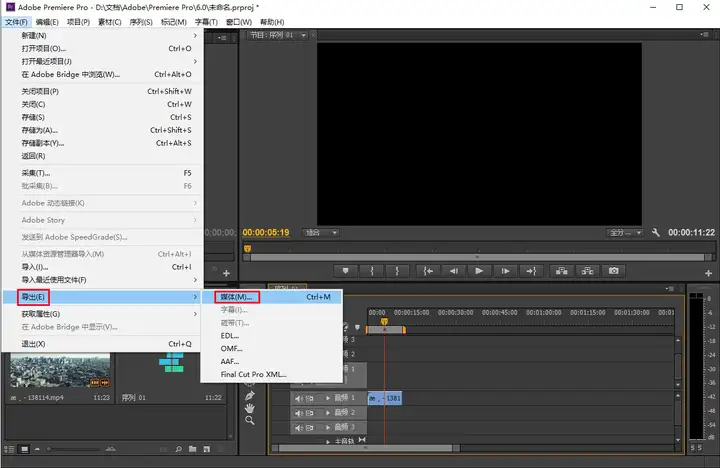
Task: Click the timeline horizontal zoom scrollbar
Action: coord(366,448)
